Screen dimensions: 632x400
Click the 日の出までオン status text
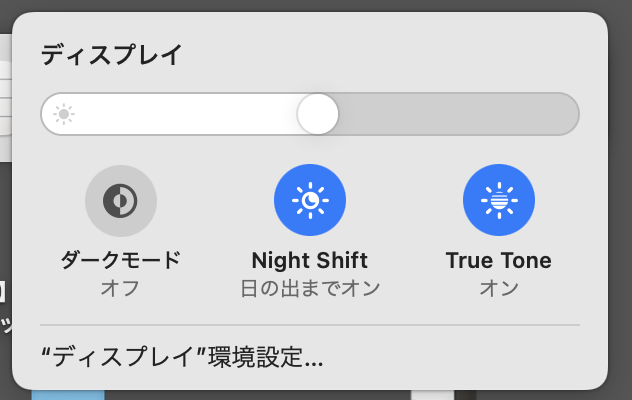[310, 289]
